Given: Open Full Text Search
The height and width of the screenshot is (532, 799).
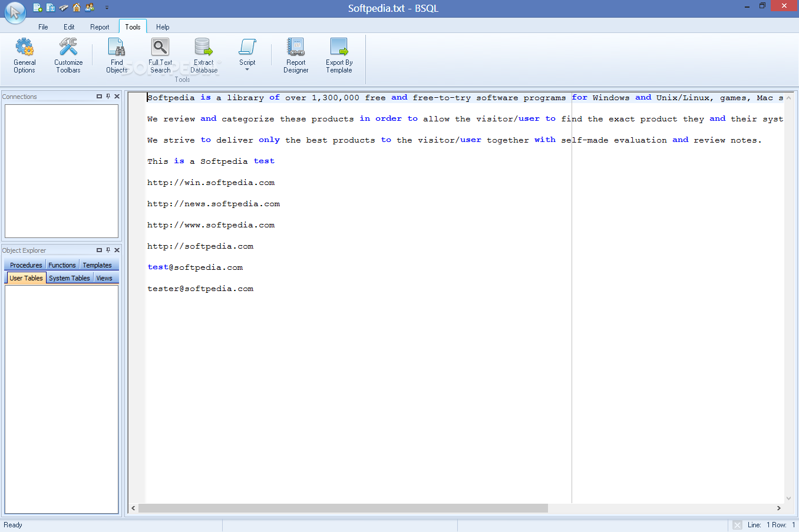Looking at the screenshot, I should click(x=160, y=55).
